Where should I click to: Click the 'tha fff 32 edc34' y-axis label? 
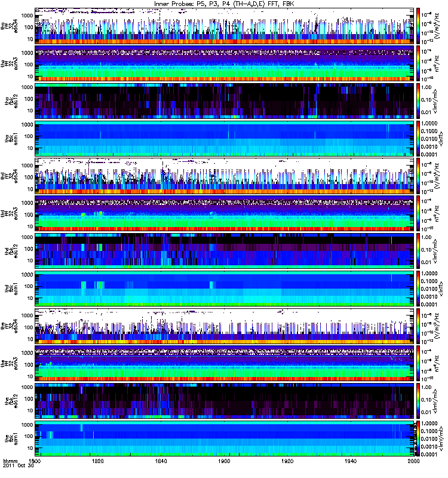10,26
